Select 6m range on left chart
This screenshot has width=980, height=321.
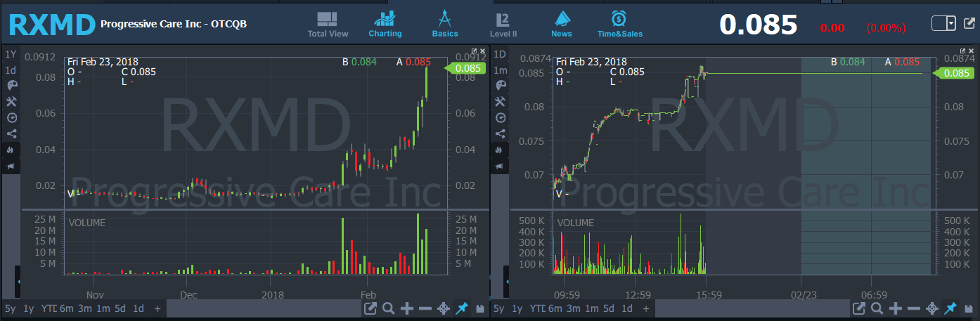tap(66, 308)
